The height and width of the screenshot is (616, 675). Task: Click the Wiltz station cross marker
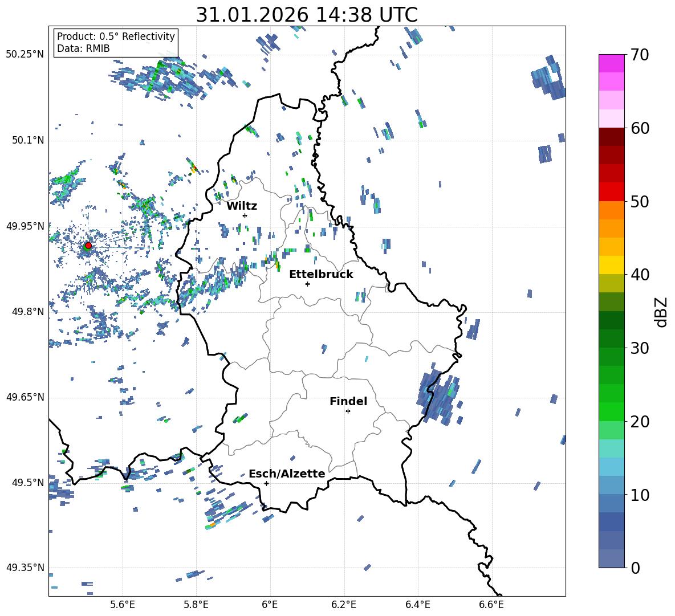coord(245,215)
